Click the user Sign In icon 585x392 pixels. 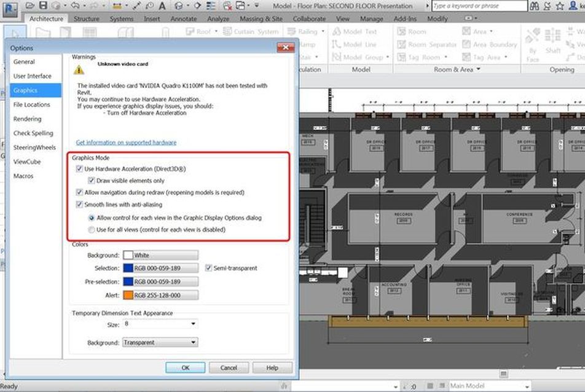coord(573,6)
